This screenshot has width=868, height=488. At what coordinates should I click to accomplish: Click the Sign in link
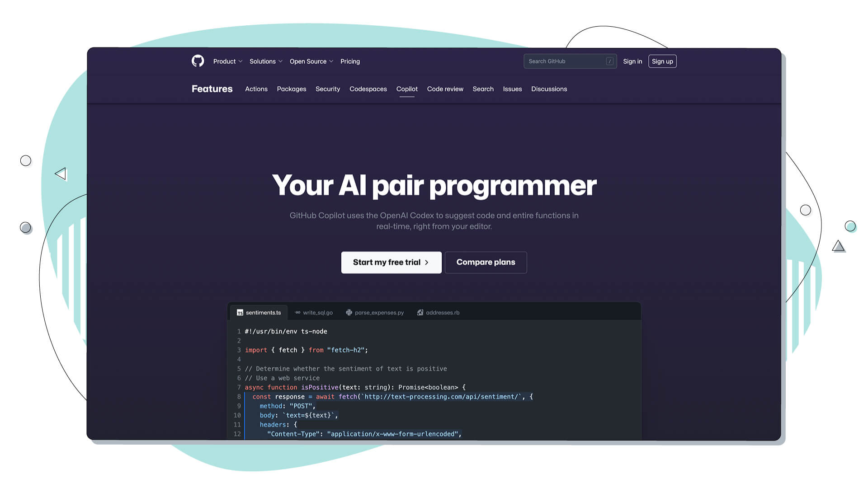(x=632, y=61)
